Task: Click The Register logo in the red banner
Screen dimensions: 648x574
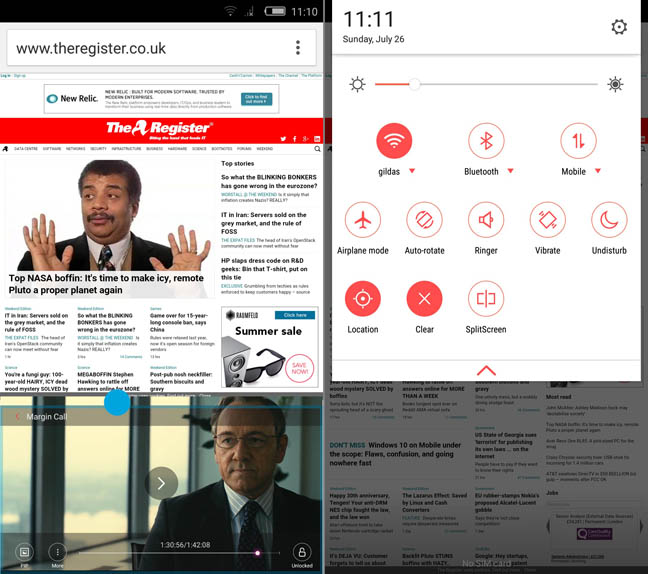Action: pos(160,130)
